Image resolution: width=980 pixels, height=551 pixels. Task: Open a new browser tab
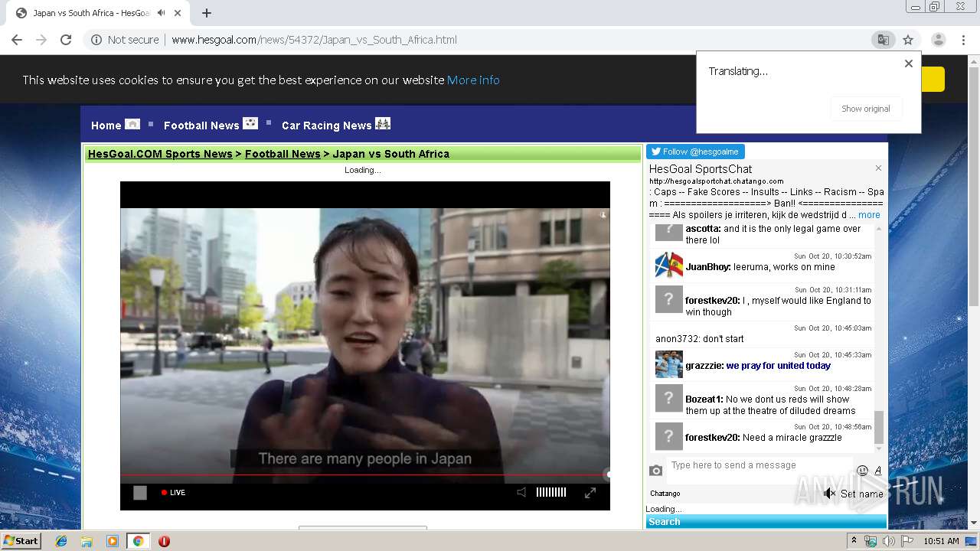pyautogui.click(x=207, y=13)
